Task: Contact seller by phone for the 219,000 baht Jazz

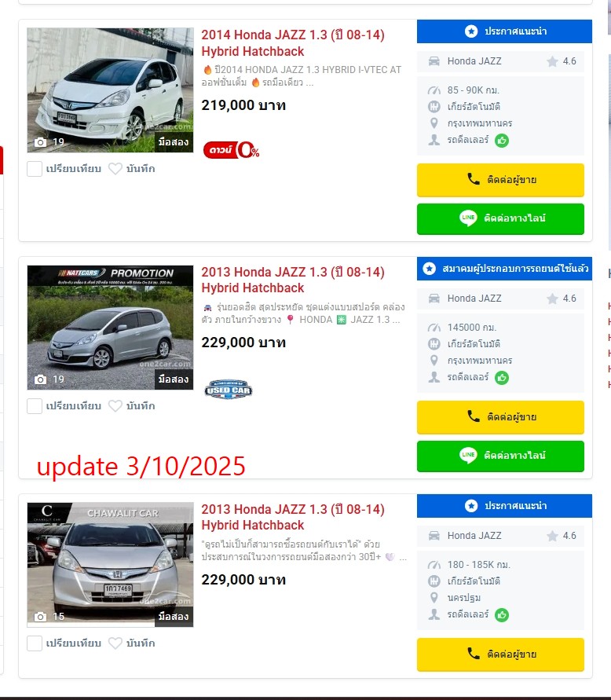Action: 500,180
